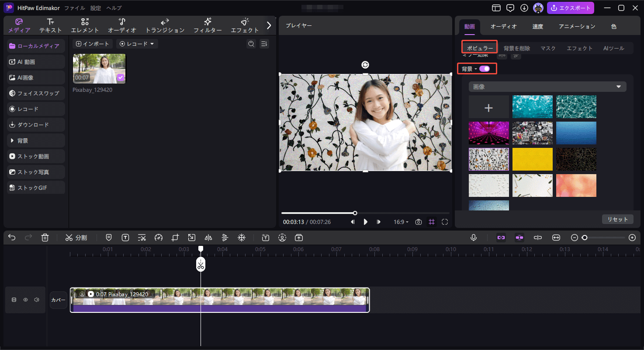Switch to the トランジション tab

(x=165, y=26)
